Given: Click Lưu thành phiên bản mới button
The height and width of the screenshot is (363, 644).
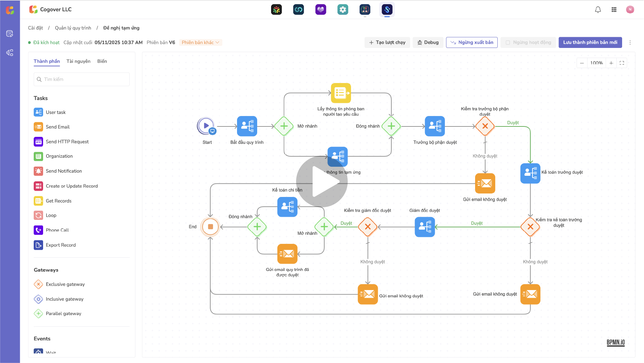Looking at the screenshot, I should click(590, 42).
